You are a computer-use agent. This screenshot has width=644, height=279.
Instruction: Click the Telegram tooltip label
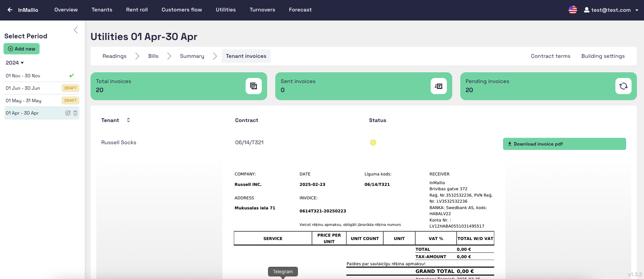point(283,272)
